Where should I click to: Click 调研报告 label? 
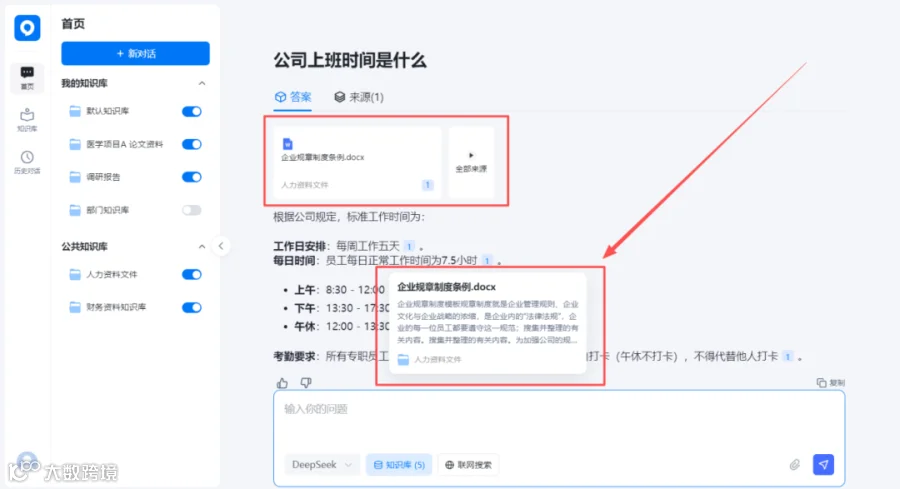point(103,177)
